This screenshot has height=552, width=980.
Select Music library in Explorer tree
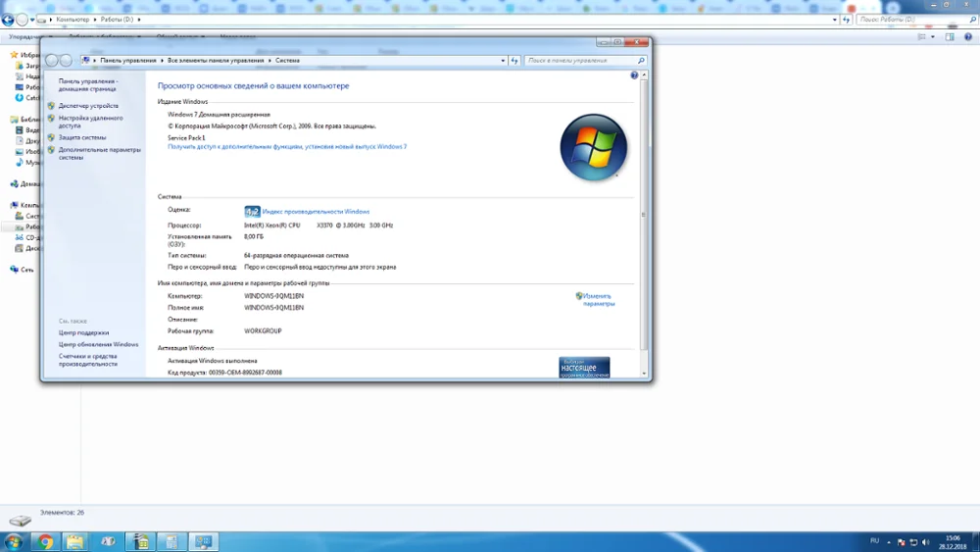(27, 162)
